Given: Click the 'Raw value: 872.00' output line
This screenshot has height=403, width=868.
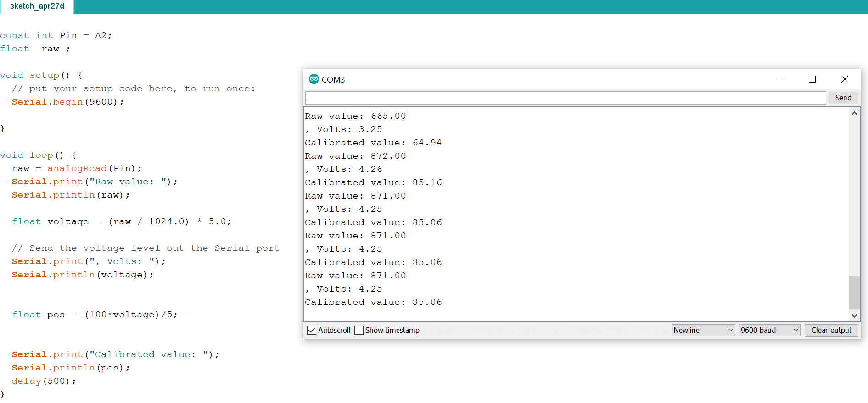Looking at the screenshot, I should tap(355, 156).
